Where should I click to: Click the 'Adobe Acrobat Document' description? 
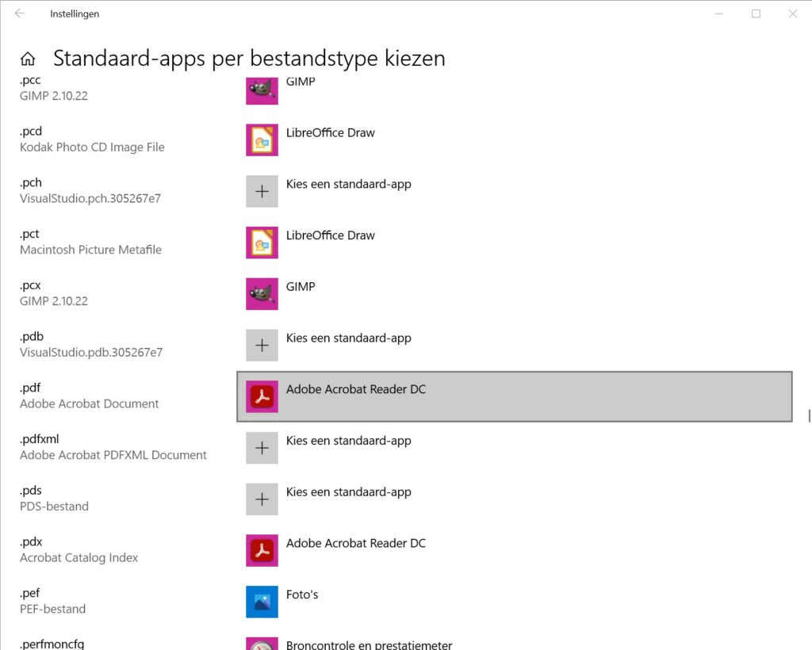[x=89, y=403]
